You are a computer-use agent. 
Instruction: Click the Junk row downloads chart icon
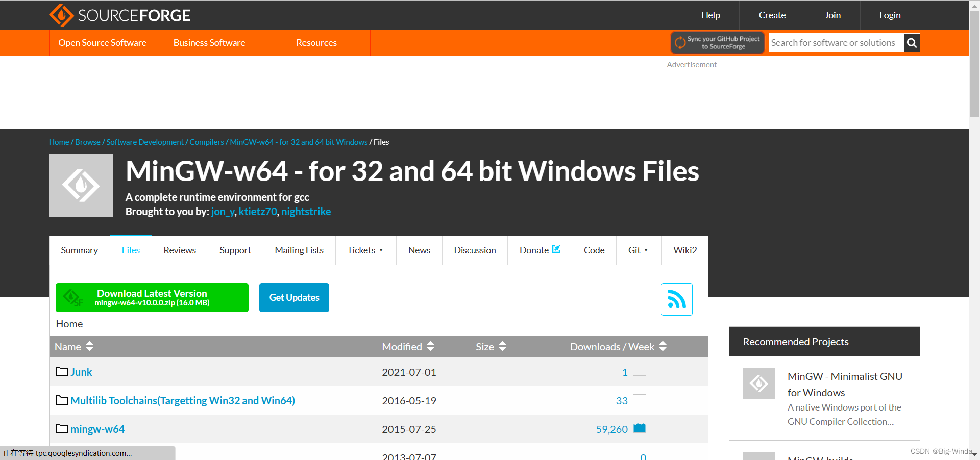tap(640, 371)
